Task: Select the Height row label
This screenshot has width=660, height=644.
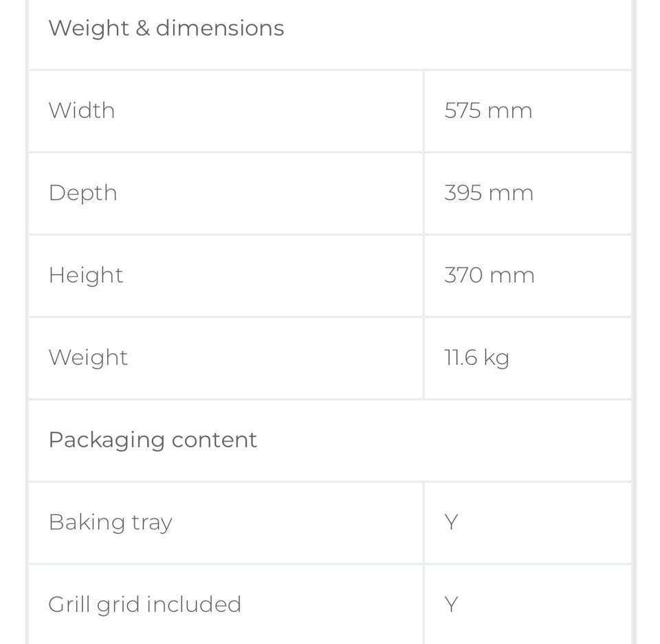Action: click(86, 276)
